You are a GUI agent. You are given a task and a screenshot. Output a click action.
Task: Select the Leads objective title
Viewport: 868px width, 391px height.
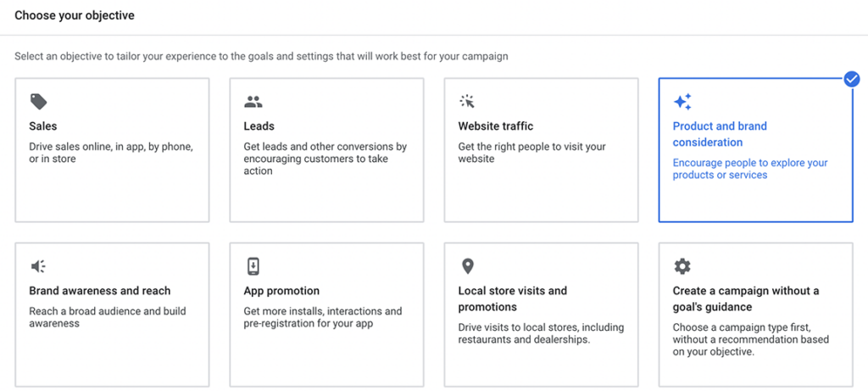[x=259, y=126]
